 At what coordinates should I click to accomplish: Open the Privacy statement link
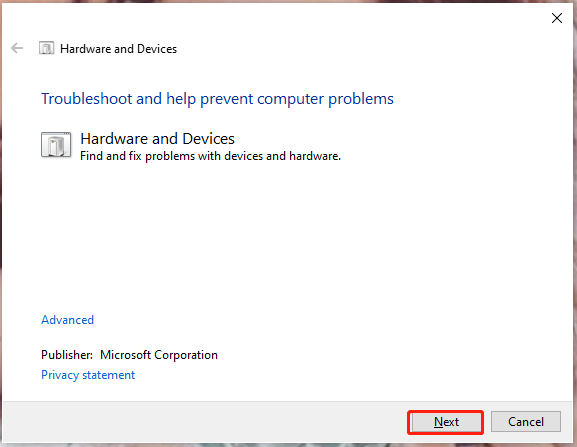tap(88, 375)
